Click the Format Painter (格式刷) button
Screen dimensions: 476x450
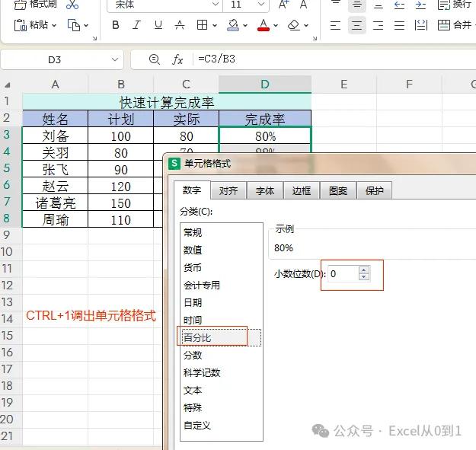point(35,5)
